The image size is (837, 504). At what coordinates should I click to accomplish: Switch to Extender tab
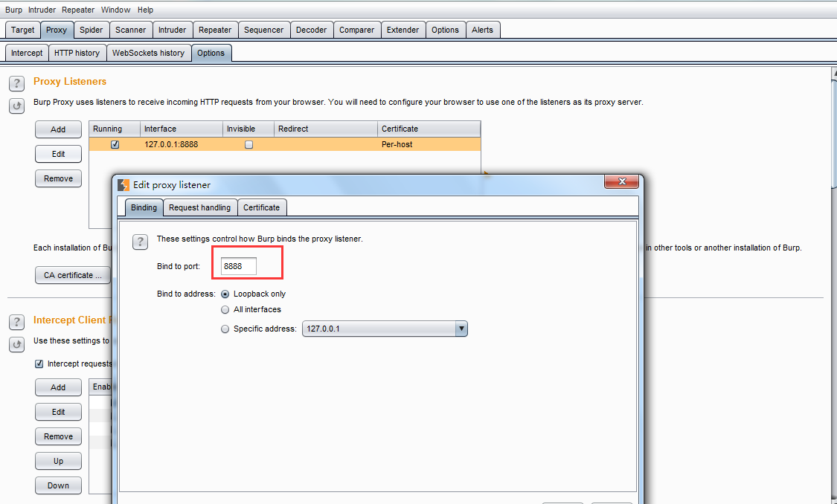tap(403, 30)
